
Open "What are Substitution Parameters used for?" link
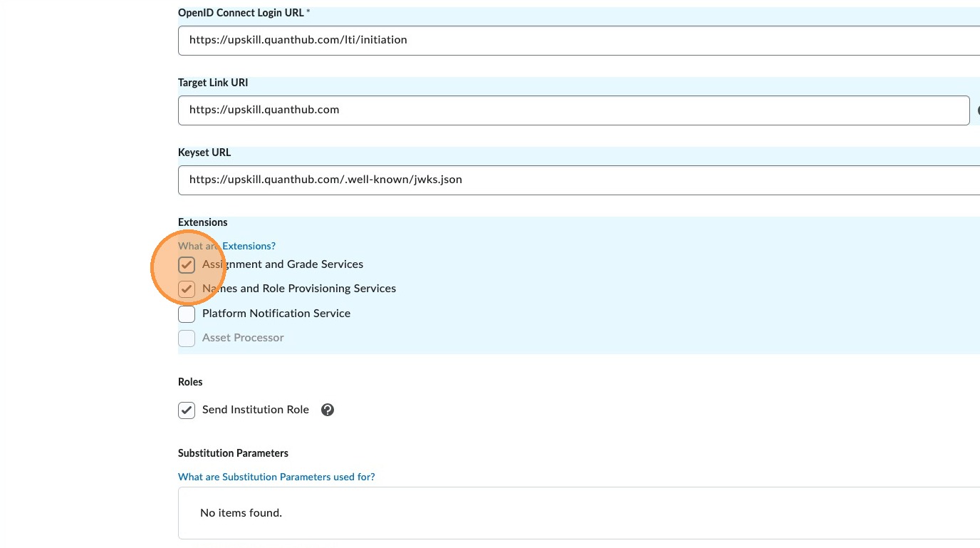276,477
